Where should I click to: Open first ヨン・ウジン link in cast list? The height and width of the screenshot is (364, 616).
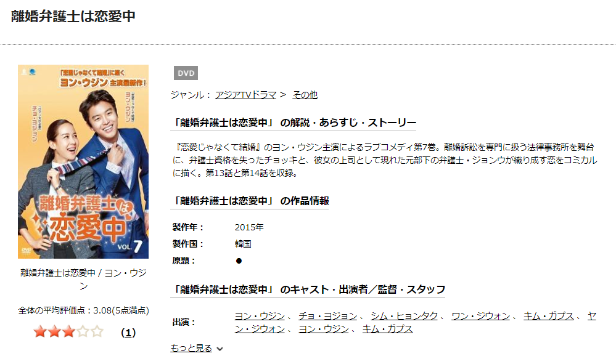pyautogui.click(x=260, y=316)
